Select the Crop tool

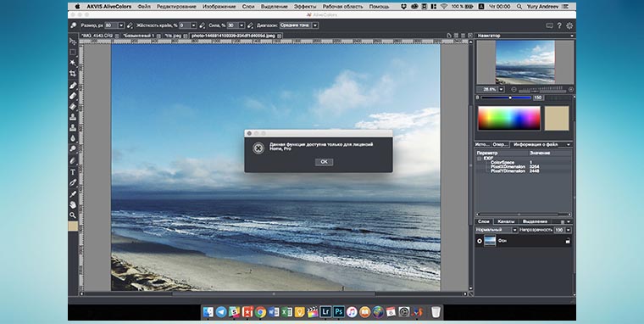click(73, 74)
